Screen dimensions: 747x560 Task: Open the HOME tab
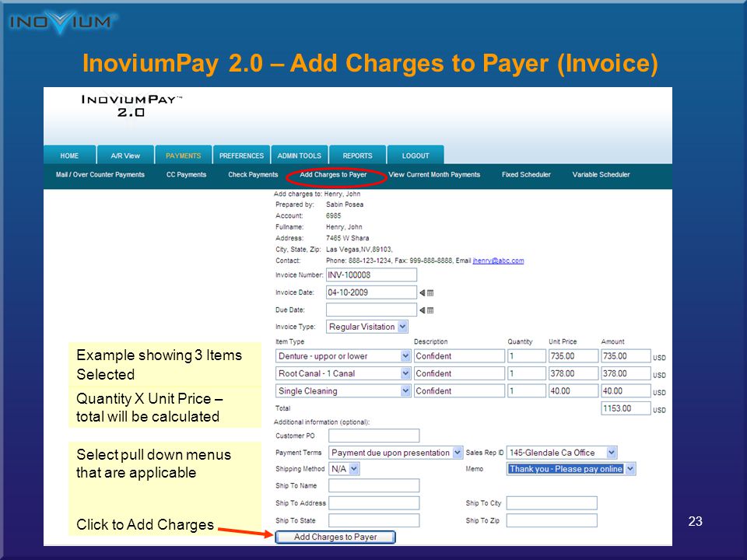(x=69, y=156)
